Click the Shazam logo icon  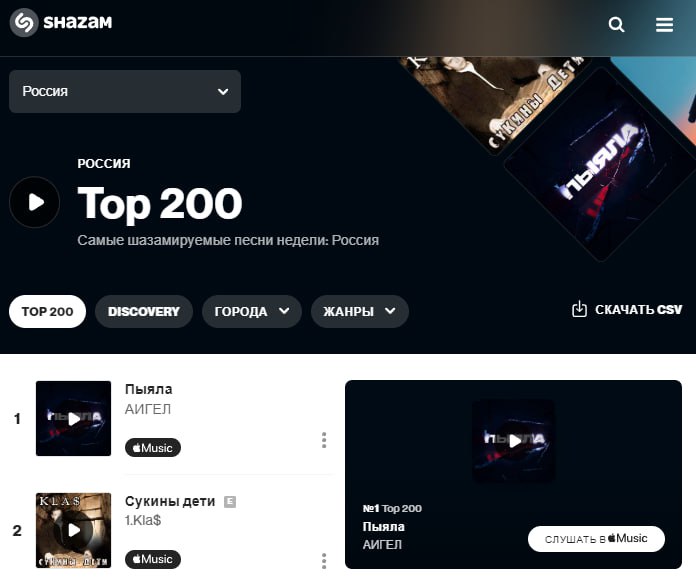pos(24,22)
